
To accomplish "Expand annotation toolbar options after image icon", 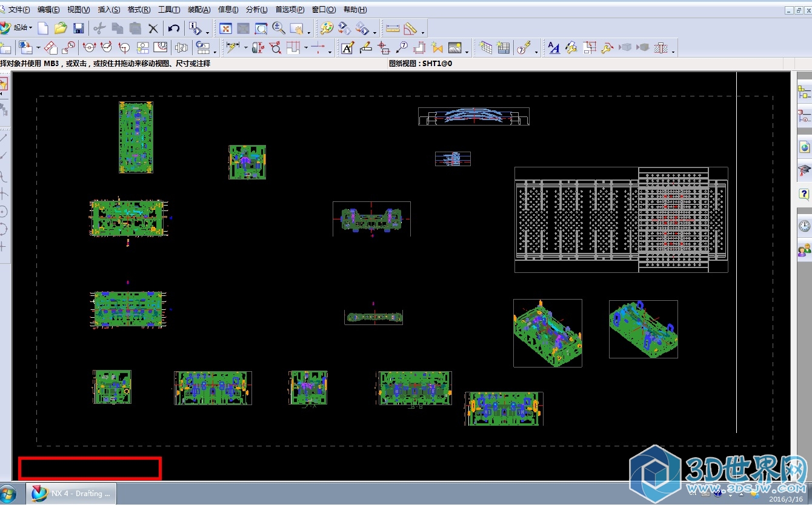I will 467,51.
